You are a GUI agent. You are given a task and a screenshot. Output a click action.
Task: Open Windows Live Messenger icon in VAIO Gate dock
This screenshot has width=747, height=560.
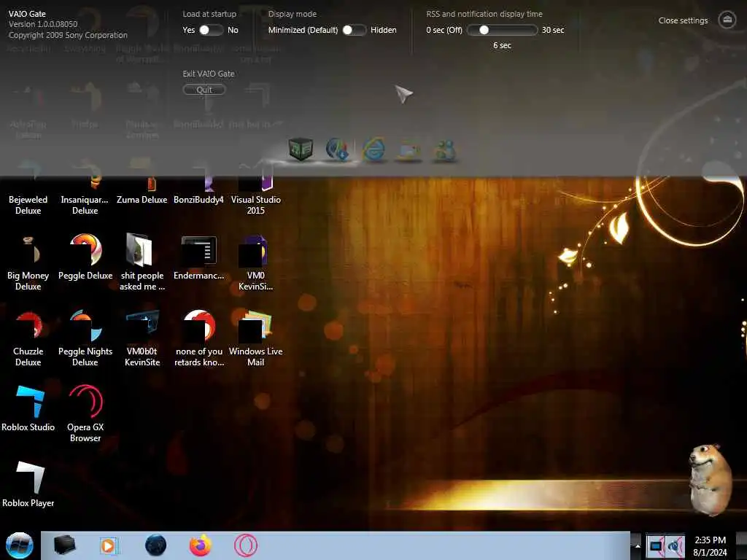click(x=444, y=150)
